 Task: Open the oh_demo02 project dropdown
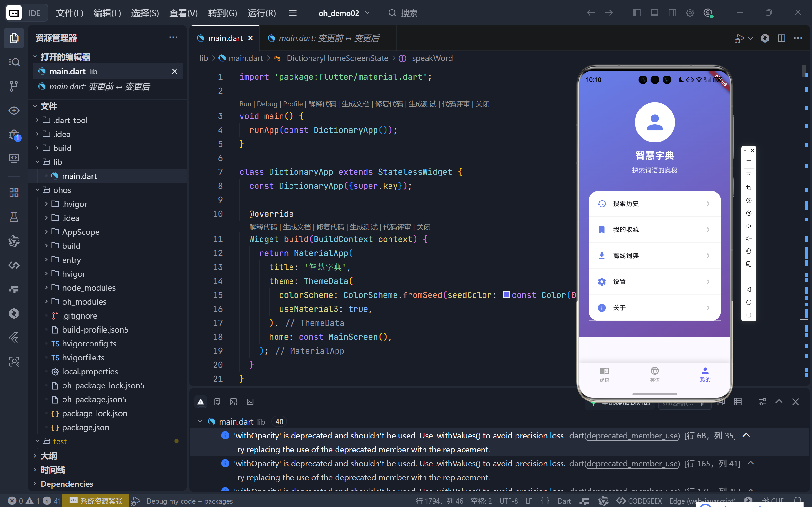[344, 13]
